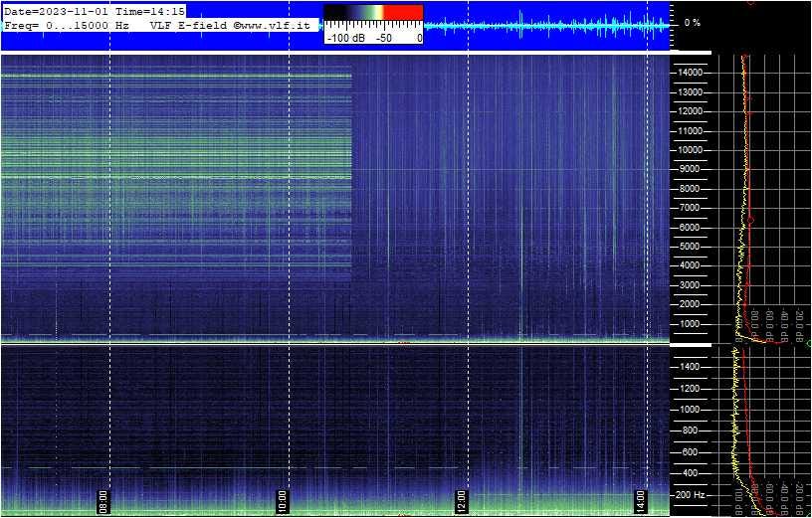
Task: Click the 12000 frequency axis label
Action: pos(690,111)
